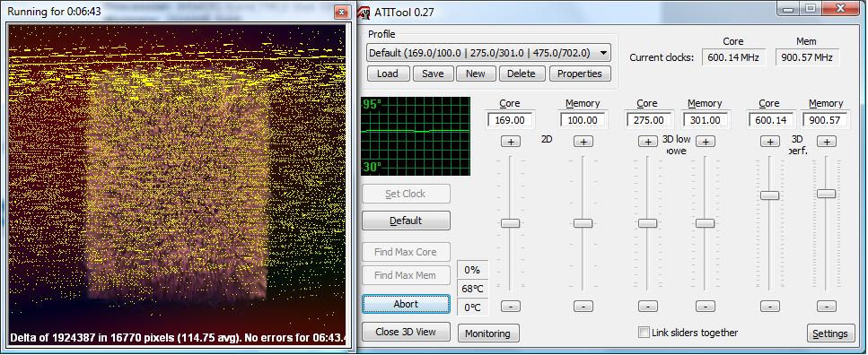Open the Settings dialog
The height and width of the screenshot is (355, 868).
tap(830, 333)
